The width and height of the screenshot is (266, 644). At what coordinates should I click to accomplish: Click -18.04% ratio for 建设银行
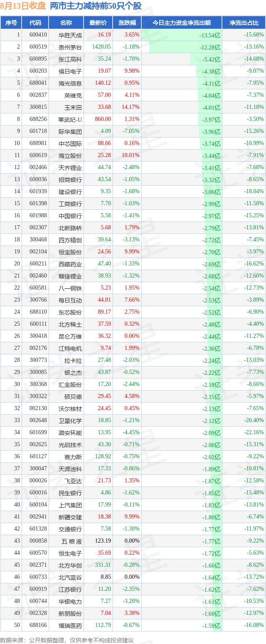254,192
